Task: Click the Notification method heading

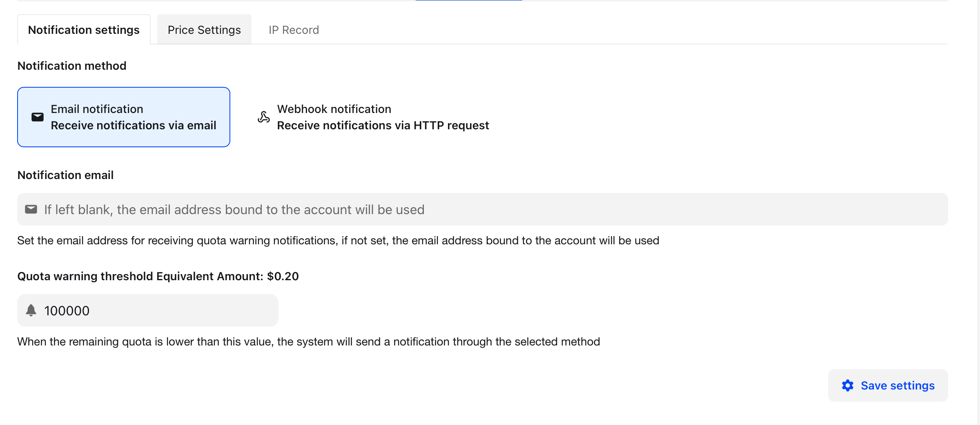Action: pyautogui.click(x=72, y=66)
